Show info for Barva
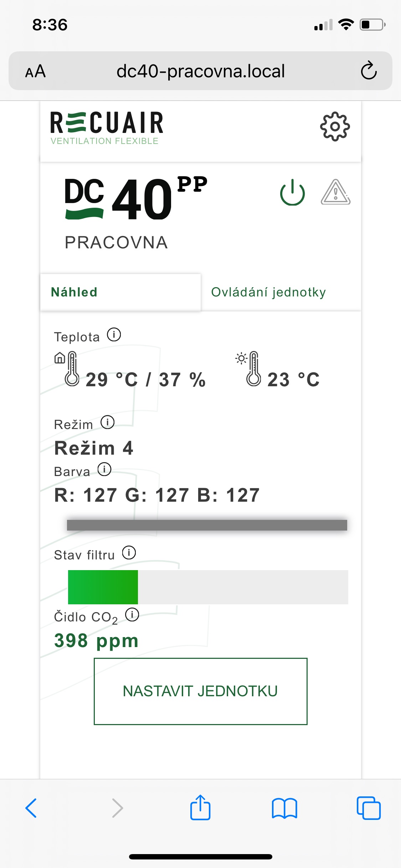 point(104,469)
